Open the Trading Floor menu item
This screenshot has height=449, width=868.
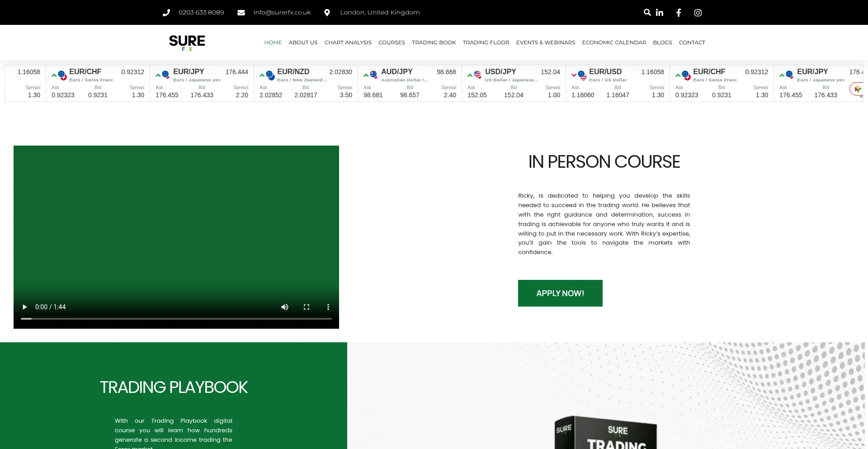point(486,43)
